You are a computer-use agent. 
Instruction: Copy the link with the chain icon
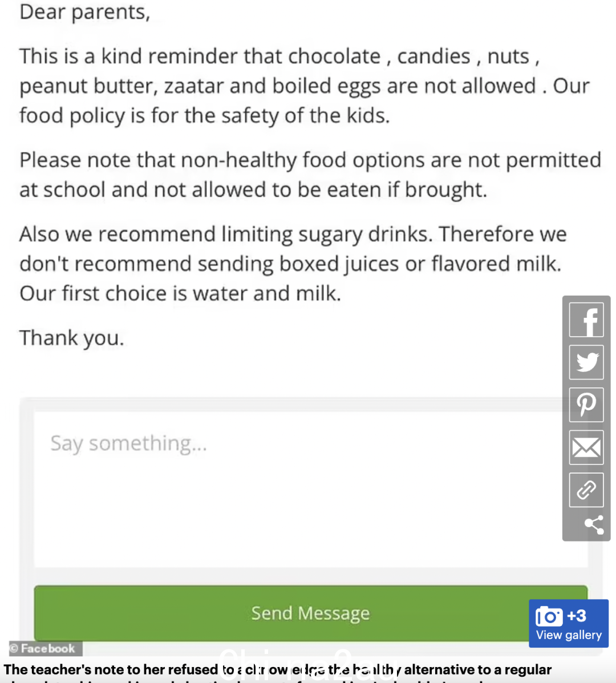click(586, 490)
